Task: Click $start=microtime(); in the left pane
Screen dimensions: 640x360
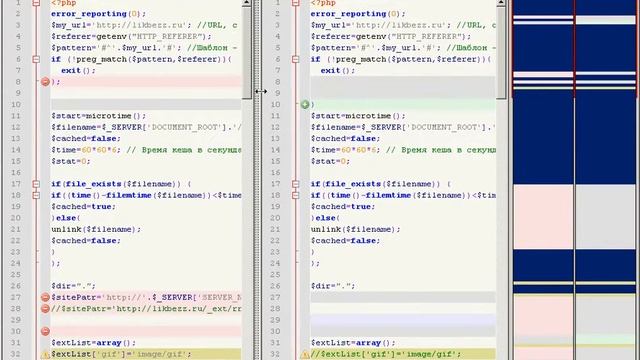Action: point(98,116)
